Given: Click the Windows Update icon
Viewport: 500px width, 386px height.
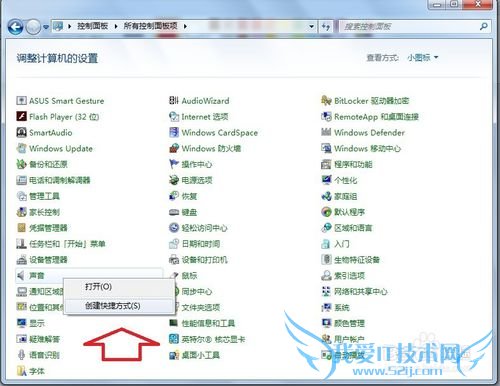Looking at the screenshot, I should pos(22,148).
